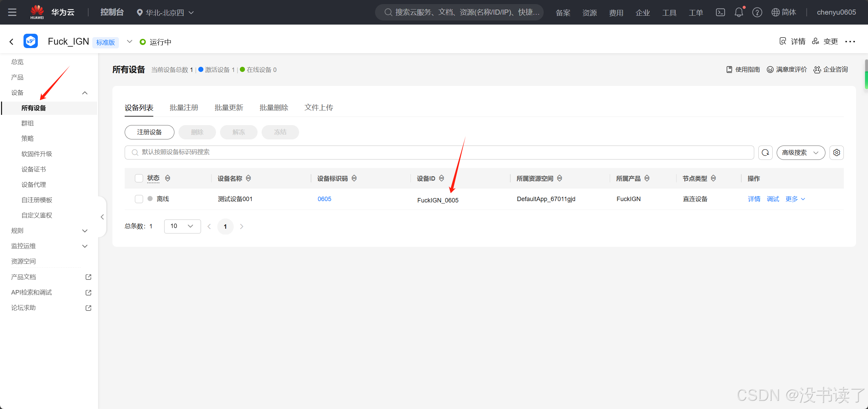This screenshot has width=868, height=409.
Task: Collapse the left sidebar panel
Action: click(x=102, y=217)
